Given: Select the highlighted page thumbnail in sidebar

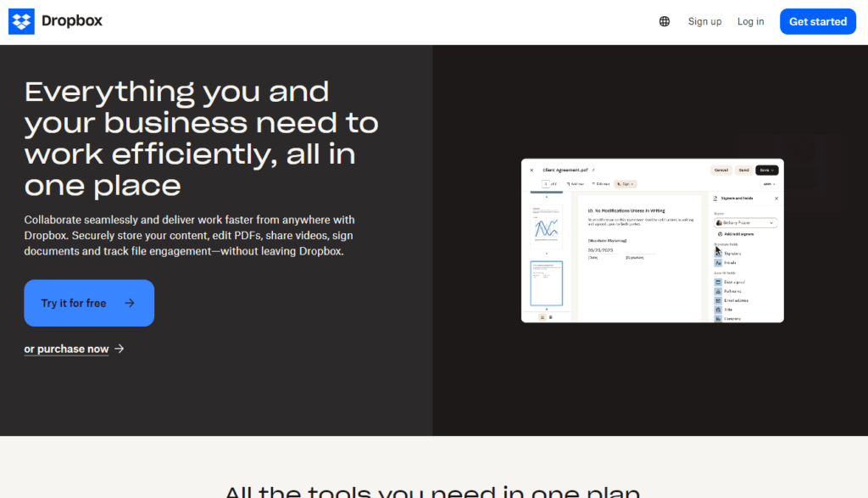Looking at the screenshot, I should tap(547, 283).
